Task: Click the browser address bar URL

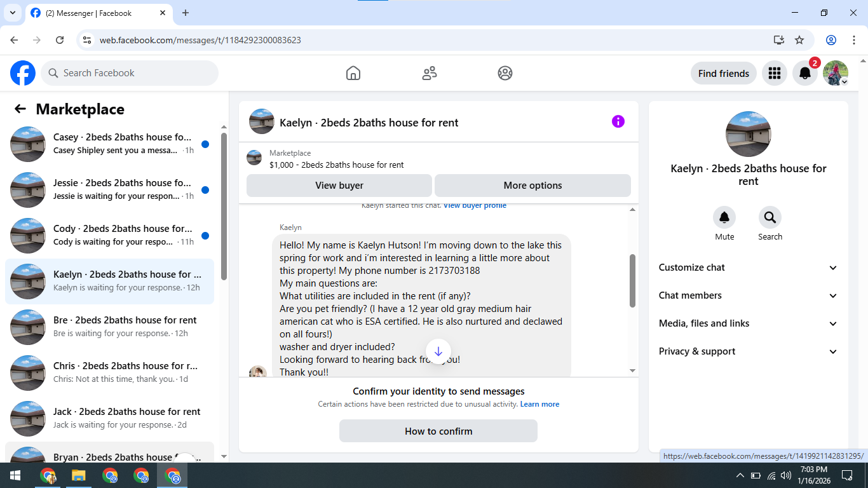Action: (x=200, y=40)
